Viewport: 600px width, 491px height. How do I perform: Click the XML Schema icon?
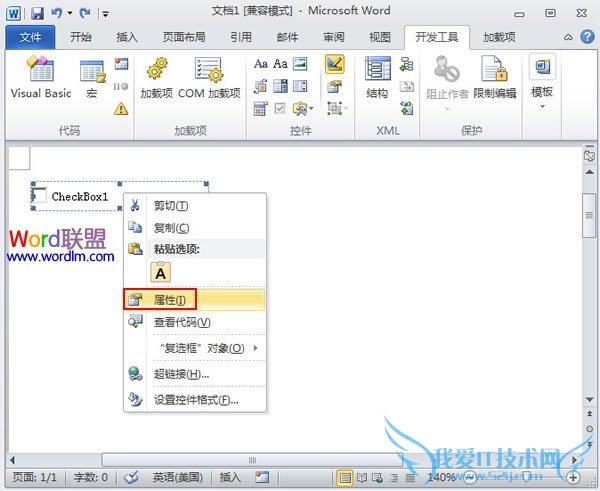click(x=406, y=64)
